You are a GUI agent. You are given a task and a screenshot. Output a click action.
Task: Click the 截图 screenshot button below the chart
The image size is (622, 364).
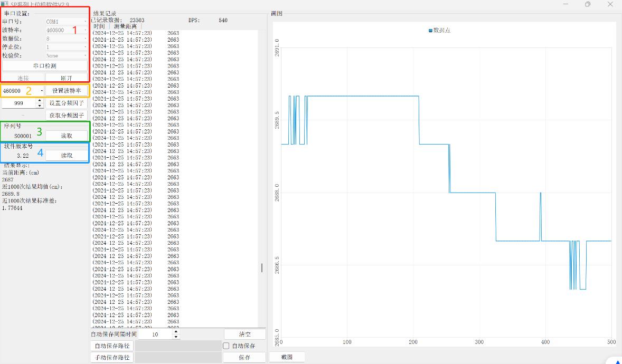pos(287,357)
